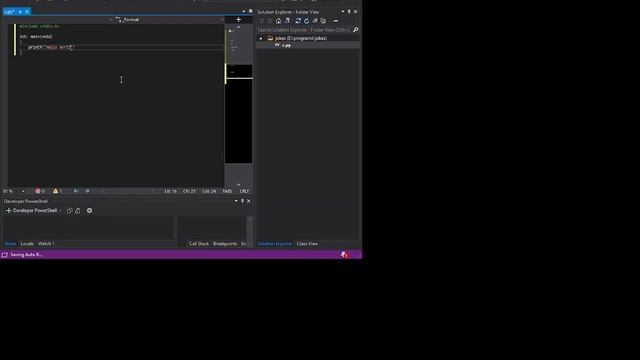Switch to the Class View tab
This screenshot has height=360, width=640.
point(307,244)
